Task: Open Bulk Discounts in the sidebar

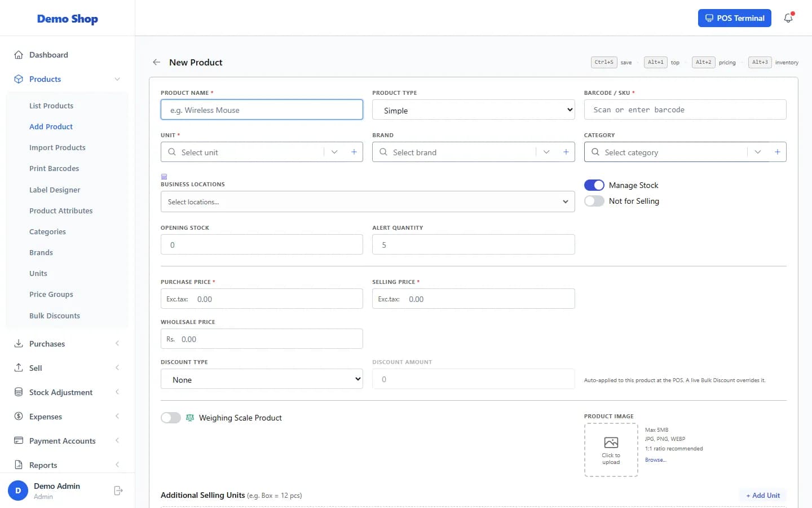Action: (x=55, y=316)
